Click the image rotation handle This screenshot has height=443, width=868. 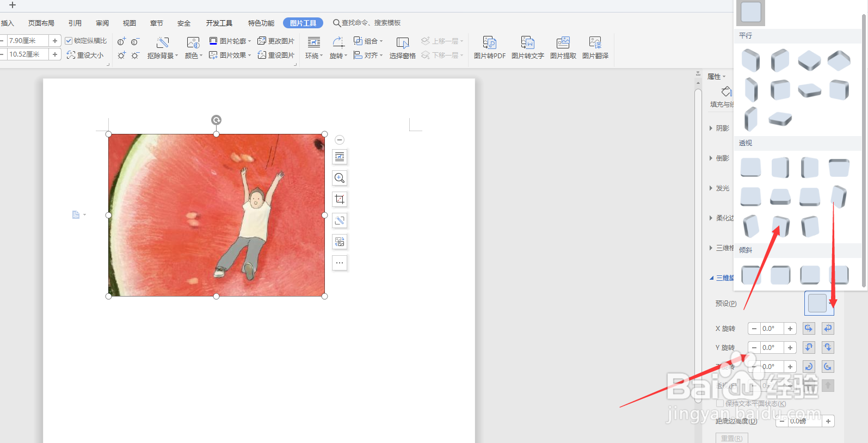pos(216,120)
